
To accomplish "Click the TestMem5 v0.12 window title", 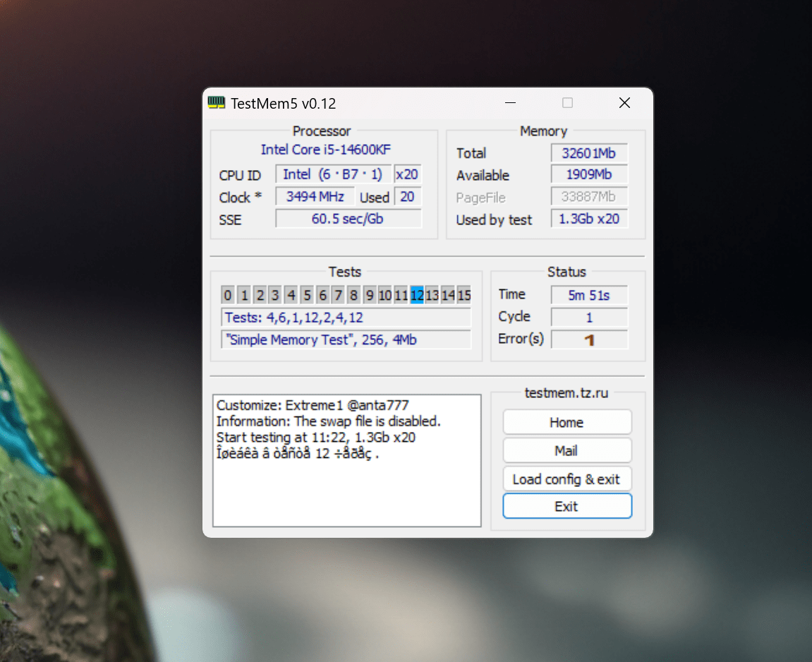I will click(284, 104).
